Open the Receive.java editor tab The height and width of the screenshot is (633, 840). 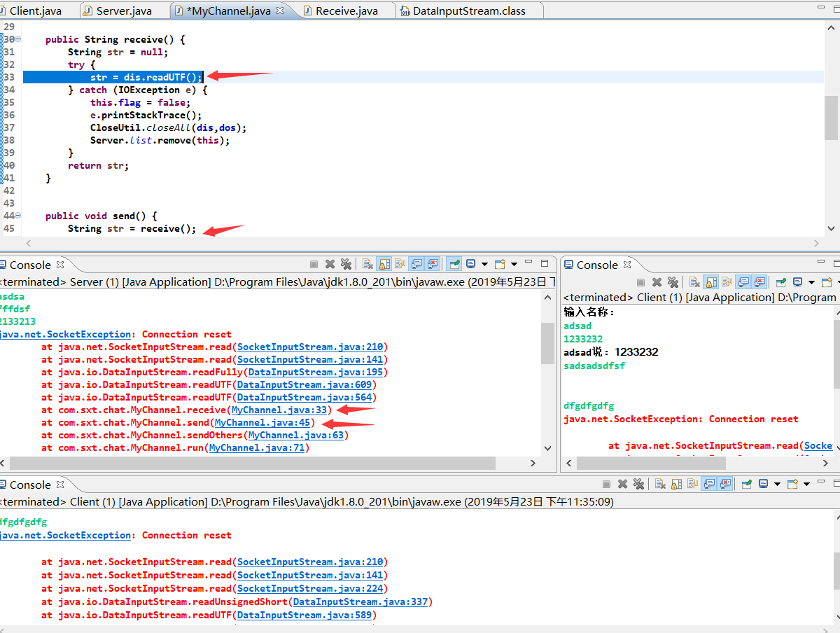346,11
